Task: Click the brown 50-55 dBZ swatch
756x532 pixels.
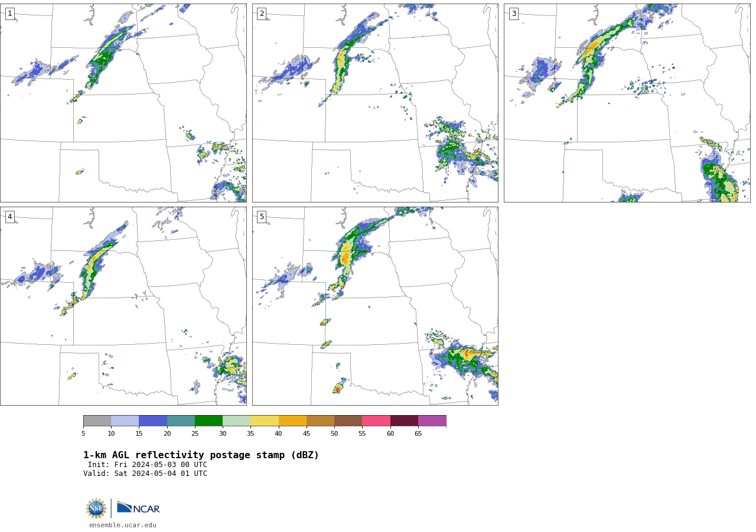Action: tap(348, 420)
